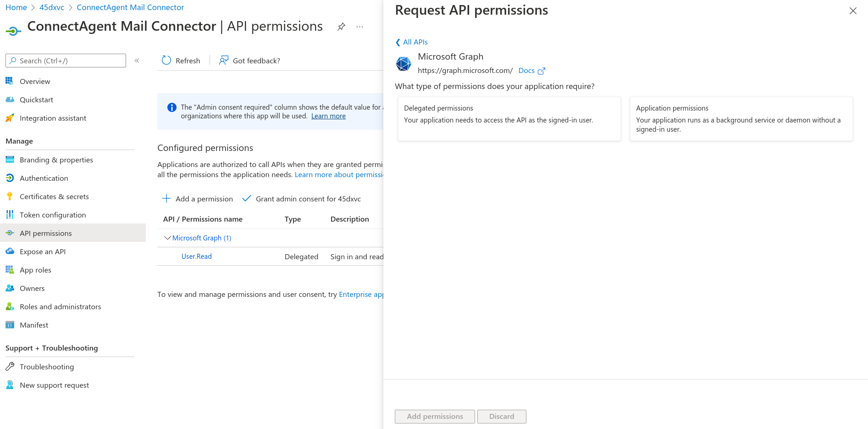The width and height of the screenshot is (868, 429).
Task: Click the info icon in banner
Action: point(172,107)
